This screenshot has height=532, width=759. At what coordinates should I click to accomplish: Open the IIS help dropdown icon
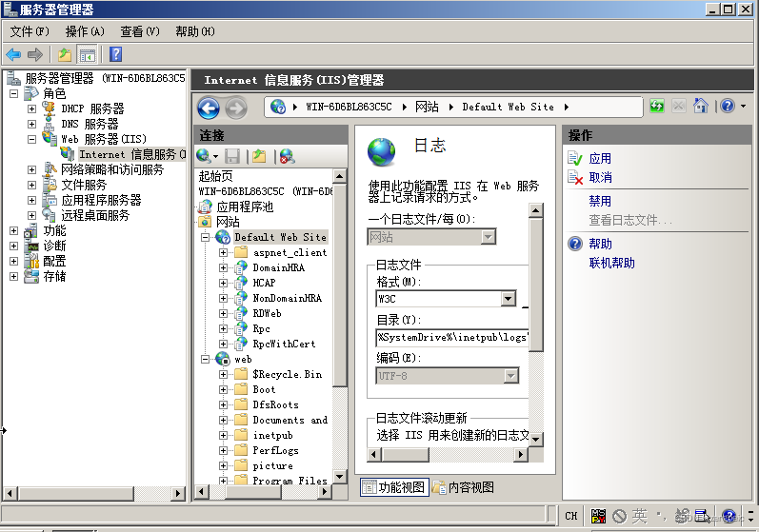tap(732, 106)
